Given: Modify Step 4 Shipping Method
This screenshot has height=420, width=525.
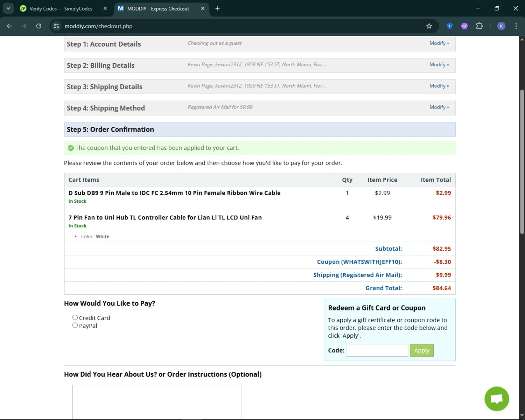Looking at the screenshot, I should 439,107.
